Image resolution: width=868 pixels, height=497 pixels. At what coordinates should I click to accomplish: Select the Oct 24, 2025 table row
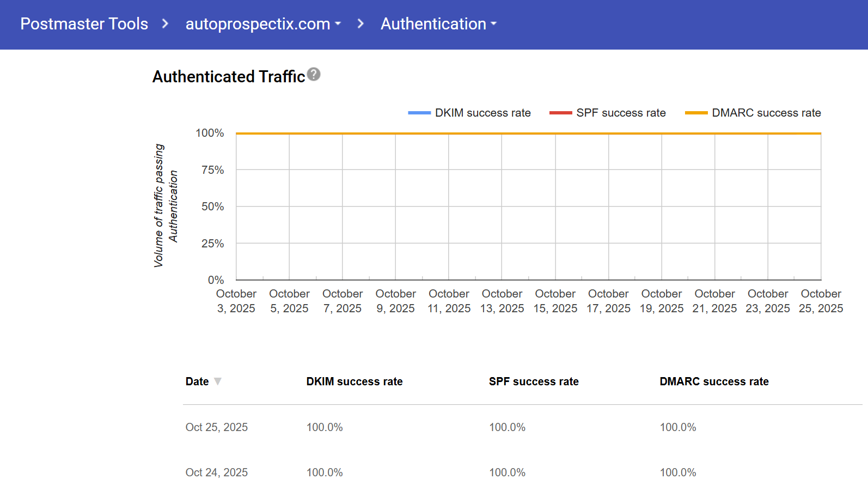217,472
